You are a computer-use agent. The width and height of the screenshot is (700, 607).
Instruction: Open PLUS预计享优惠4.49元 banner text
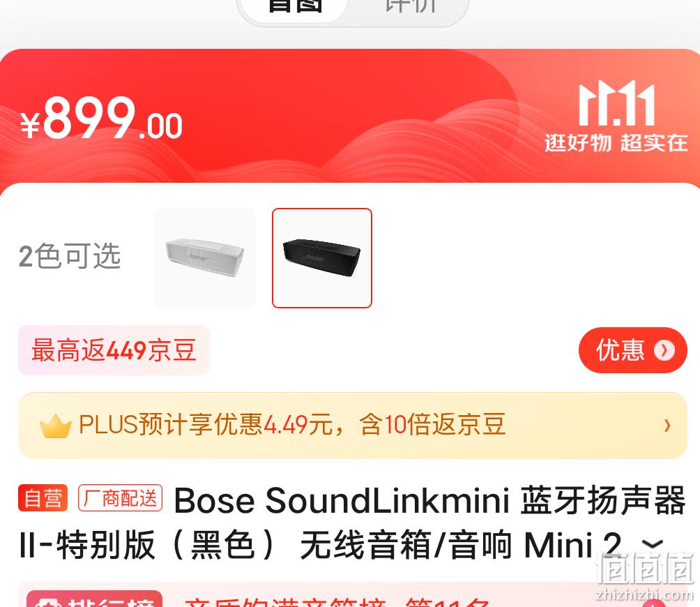click(292, 425)
